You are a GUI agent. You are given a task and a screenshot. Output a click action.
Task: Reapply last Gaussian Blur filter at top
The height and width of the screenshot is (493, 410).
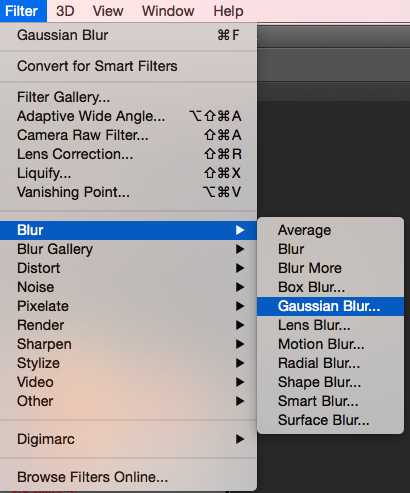128,35
